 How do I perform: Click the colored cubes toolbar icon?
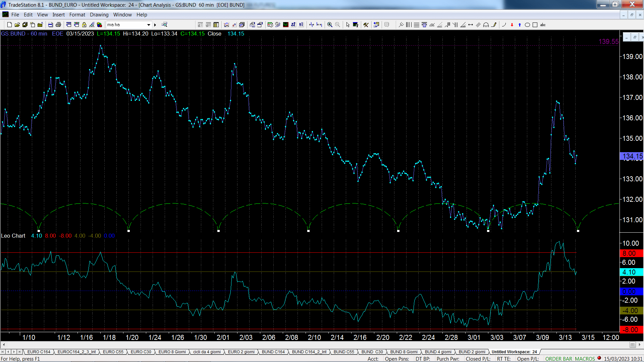tap(100, 25)
